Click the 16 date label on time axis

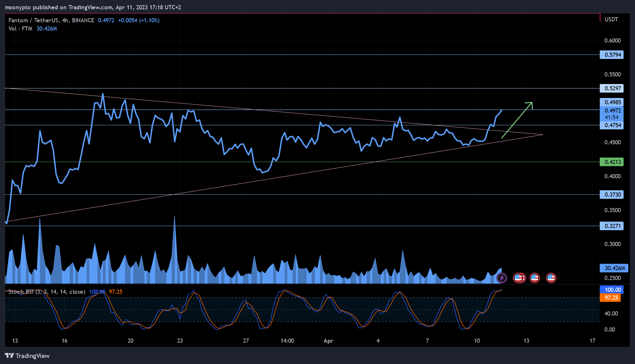pyautogui.click(x=64, y=341)
